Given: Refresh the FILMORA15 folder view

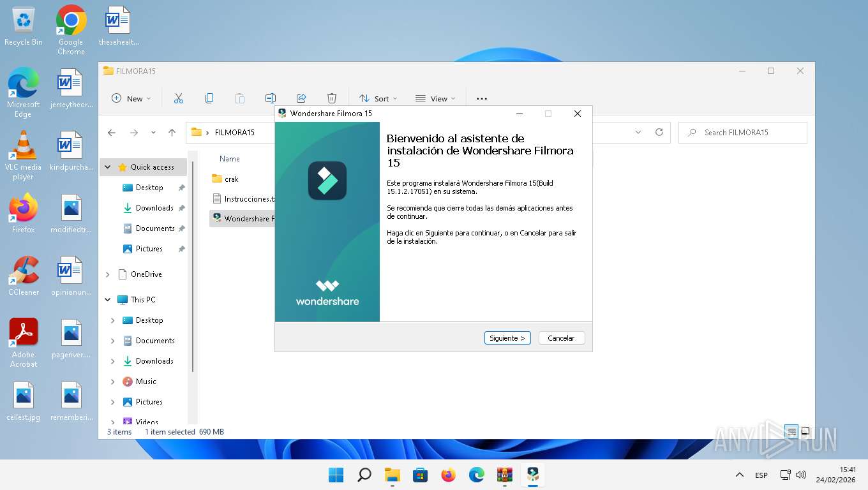Looking at the screenshot, I should pyautogui.click(x=659, y=132).
